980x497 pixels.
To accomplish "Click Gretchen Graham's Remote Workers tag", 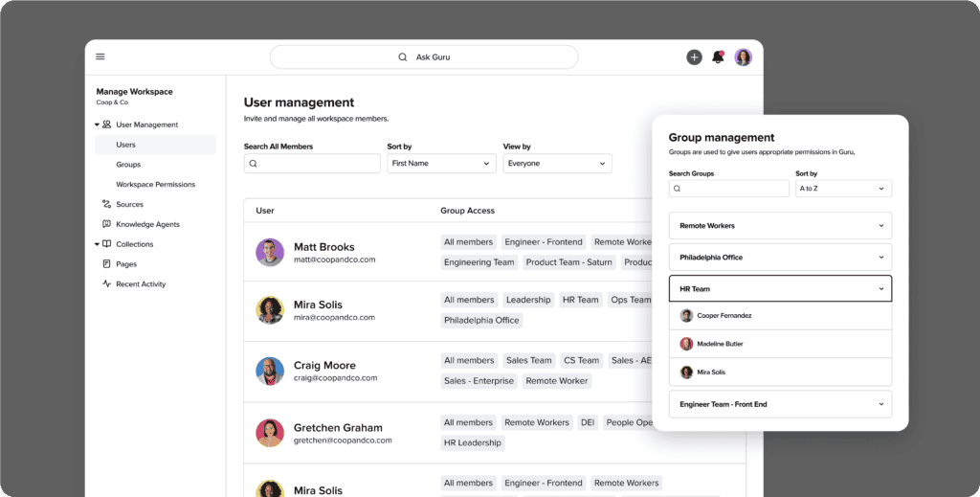I will (x=537, y=422).
